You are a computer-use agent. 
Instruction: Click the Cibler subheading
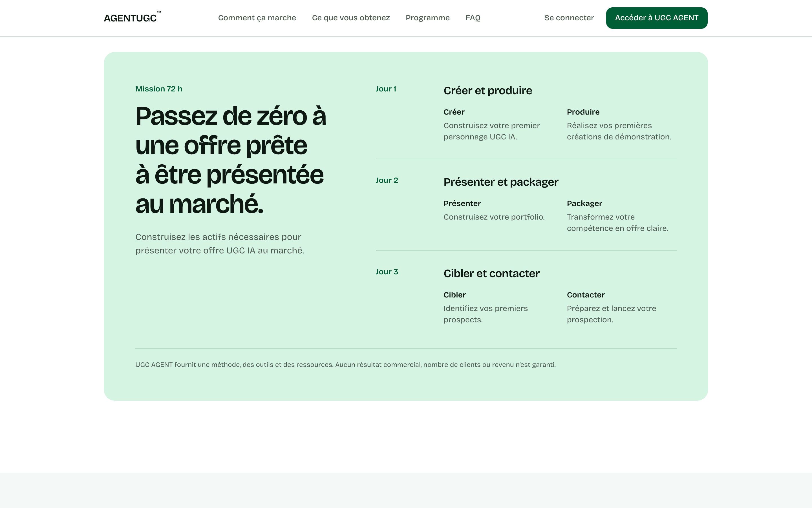pos(455,295)
